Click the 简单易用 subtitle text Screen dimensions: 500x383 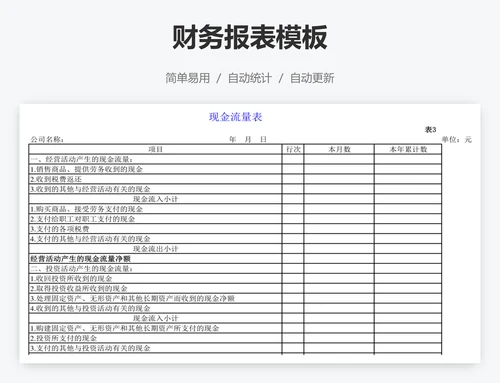188,78
